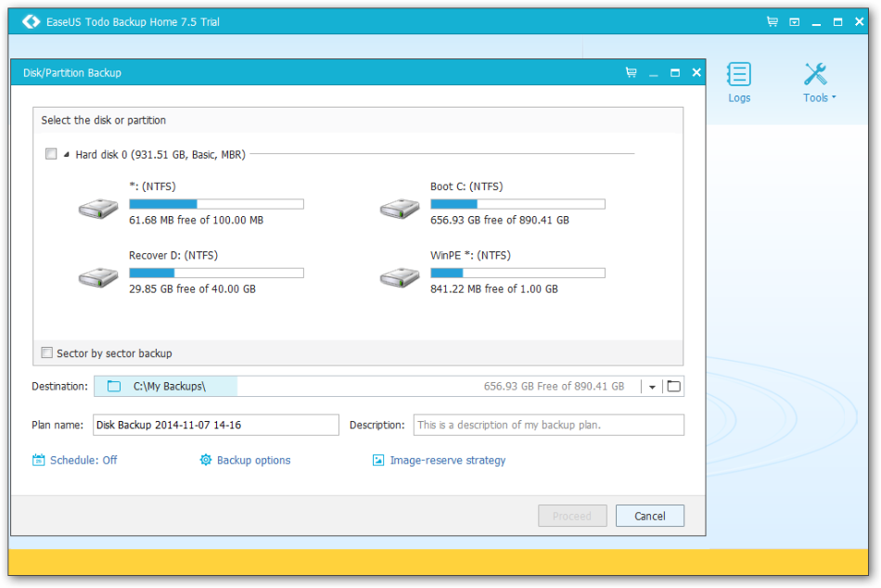The width and height of the screenshot is (881, 588).
Task: Focus the Plan name input field
Action: 216,425
